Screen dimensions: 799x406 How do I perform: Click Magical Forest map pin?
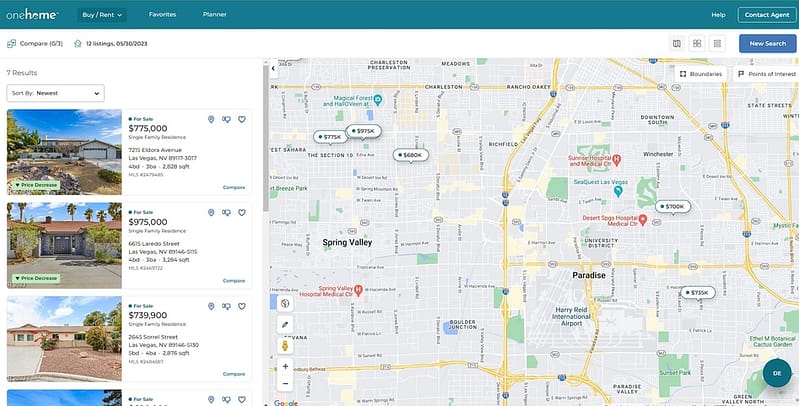click(x=378, y=99)
